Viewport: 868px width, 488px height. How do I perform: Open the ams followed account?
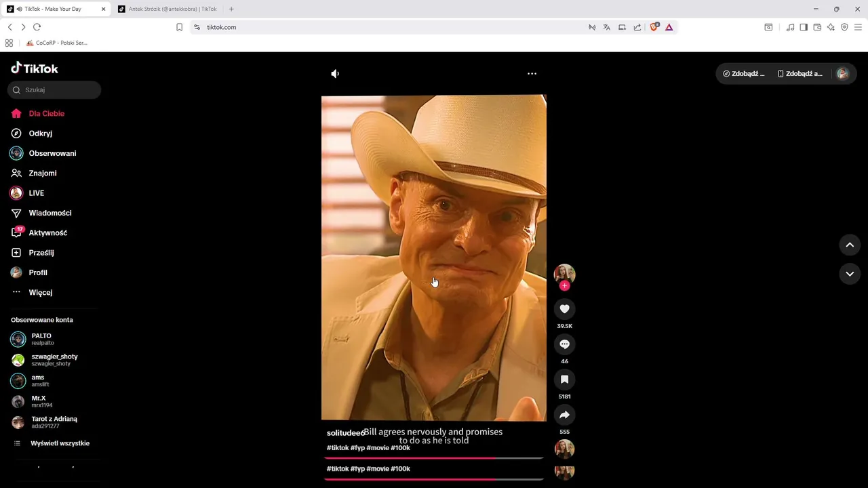pos(31,381)
